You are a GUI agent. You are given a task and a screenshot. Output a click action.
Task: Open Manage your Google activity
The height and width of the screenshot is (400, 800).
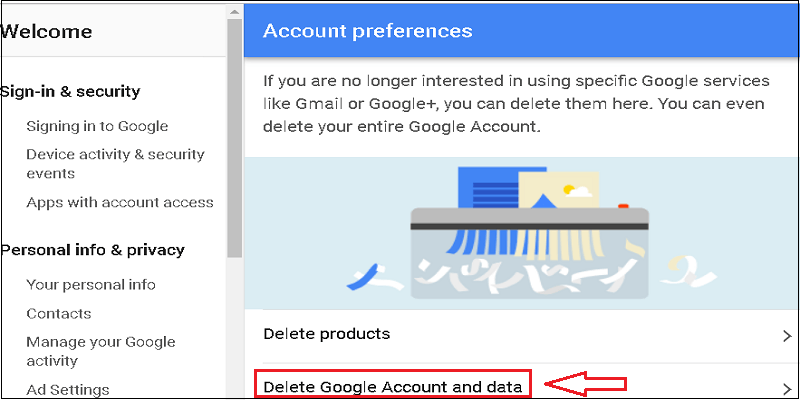click(x=100, y=351)
